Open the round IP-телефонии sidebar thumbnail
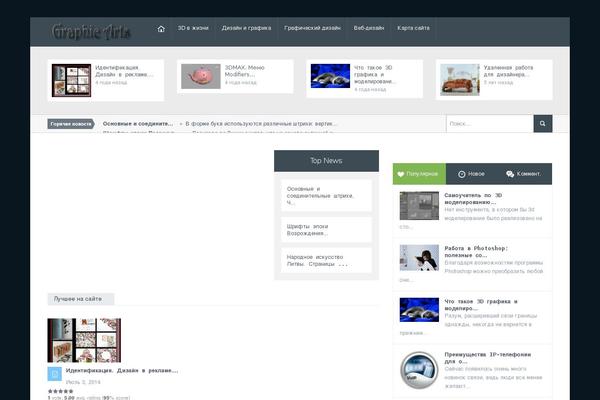Screen dimensions: 600x400 coord(419,370)
